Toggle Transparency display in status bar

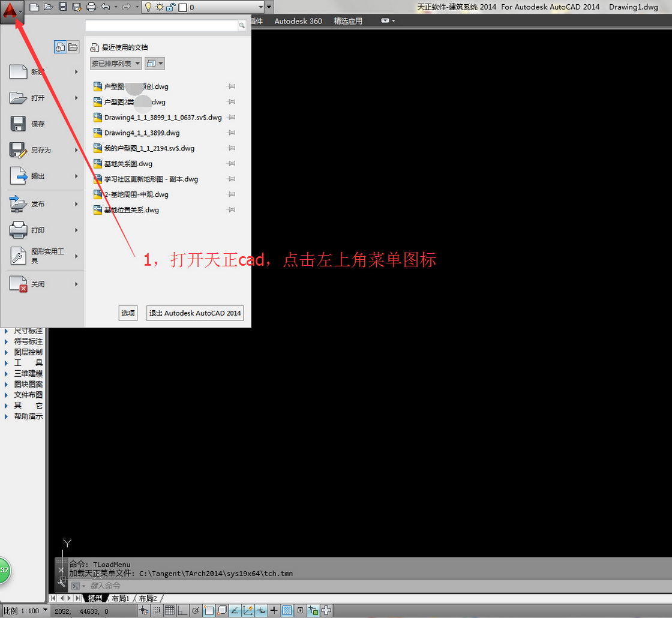click(x=287, y=610)
